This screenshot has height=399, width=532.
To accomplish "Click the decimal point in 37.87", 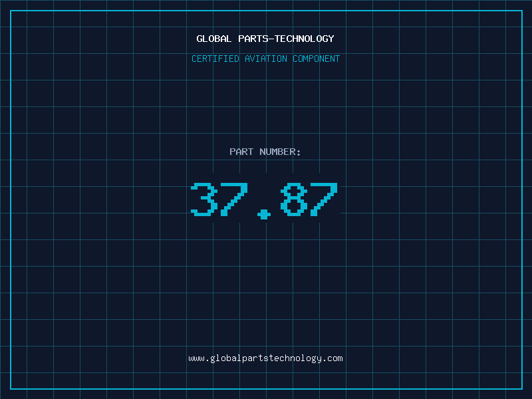I will (263, 214).
